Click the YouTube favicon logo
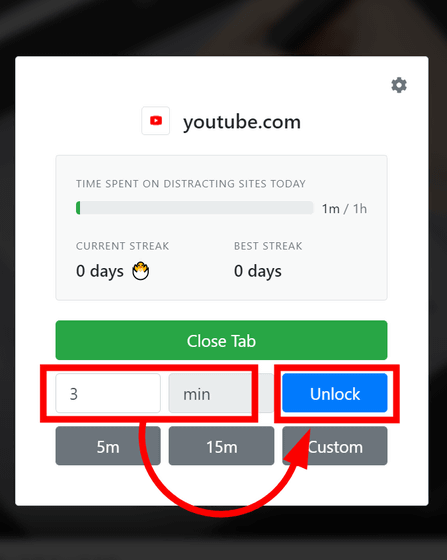This screenshot has height=560, width=447. click(x=156, y=121)
